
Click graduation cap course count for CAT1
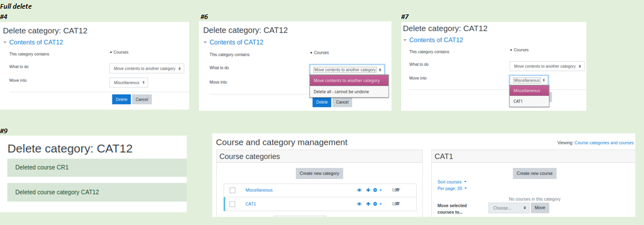[396, 204]
